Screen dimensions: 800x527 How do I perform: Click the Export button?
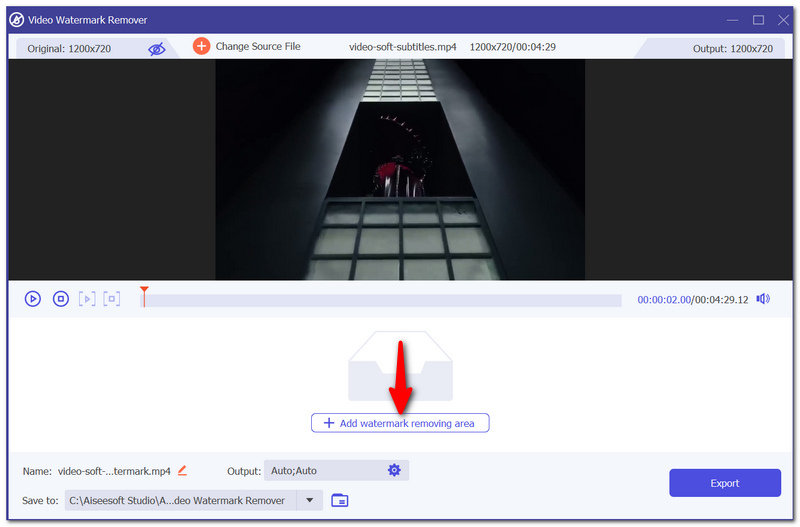point(725,483)
